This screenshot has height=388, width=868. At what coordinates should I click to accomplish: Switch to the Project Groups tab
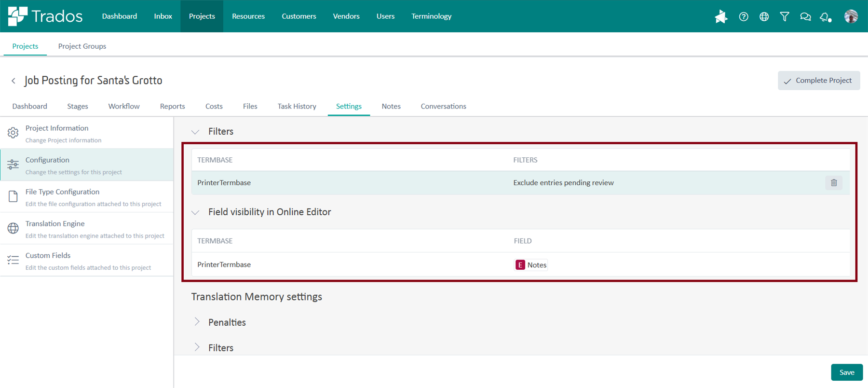(x=82, y=46)
